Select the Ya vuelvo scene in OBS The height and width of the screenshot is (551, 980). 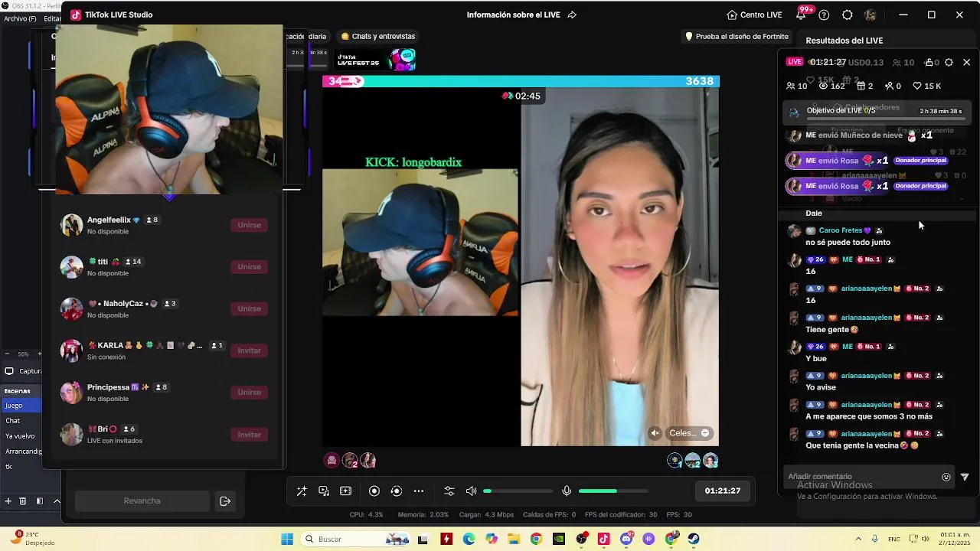click(21, 436)
